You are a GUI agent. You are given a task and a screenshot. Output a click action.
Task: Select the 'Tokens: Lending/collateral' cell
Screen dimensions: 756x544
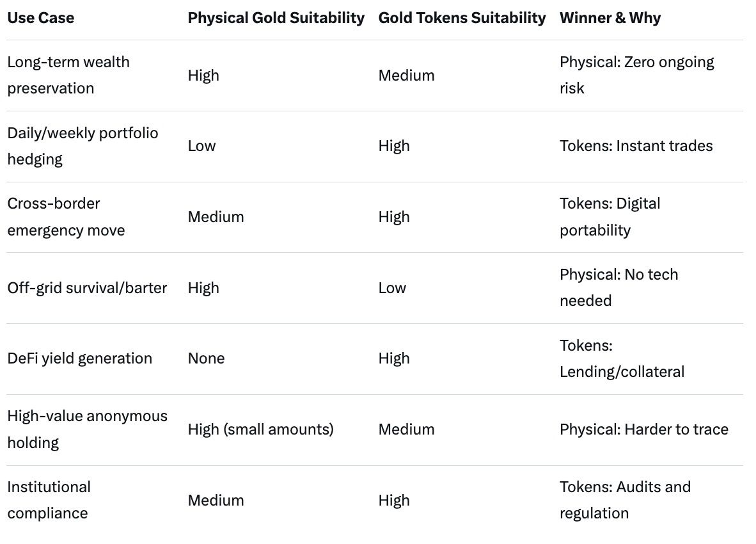pyautogui.click(x=622, y=358)
